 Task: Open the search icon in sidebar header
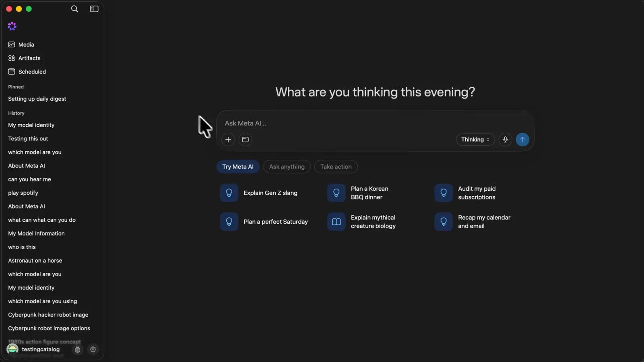pos(74,9)
